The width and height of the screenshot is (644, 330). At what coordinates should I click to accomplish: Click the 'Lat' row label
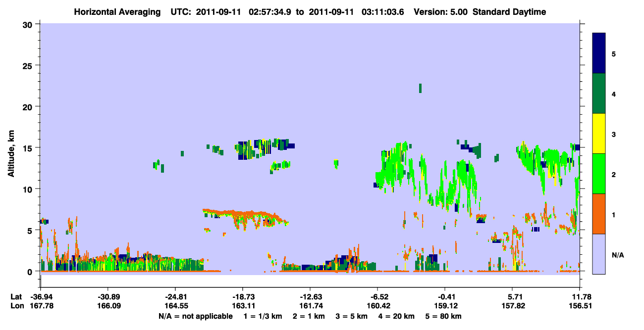click(x=15, y=297)
